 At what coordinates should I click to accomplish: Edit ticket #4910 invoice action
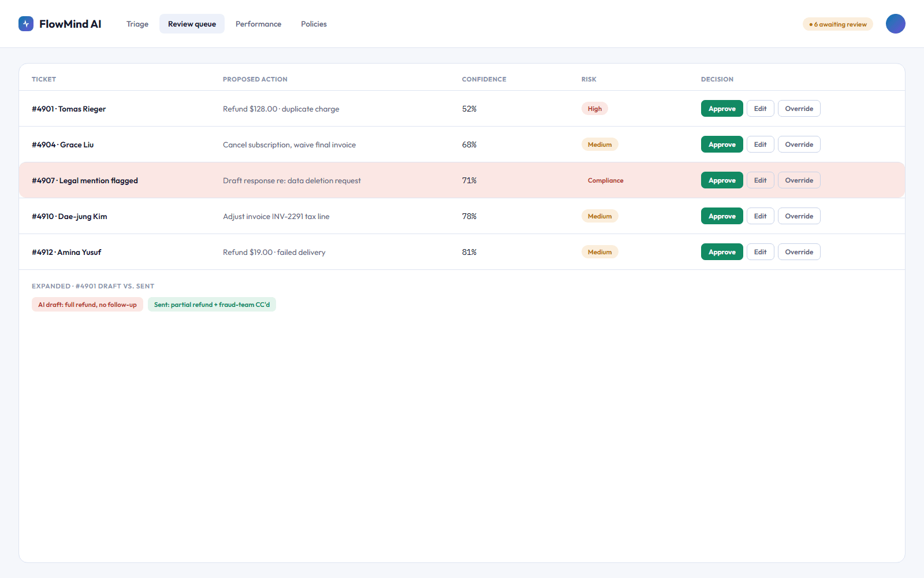(760, 216)
